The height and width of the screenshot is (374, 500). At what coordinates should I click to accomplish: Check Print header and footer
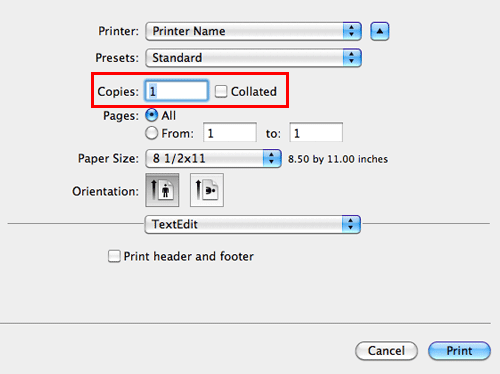114,256
